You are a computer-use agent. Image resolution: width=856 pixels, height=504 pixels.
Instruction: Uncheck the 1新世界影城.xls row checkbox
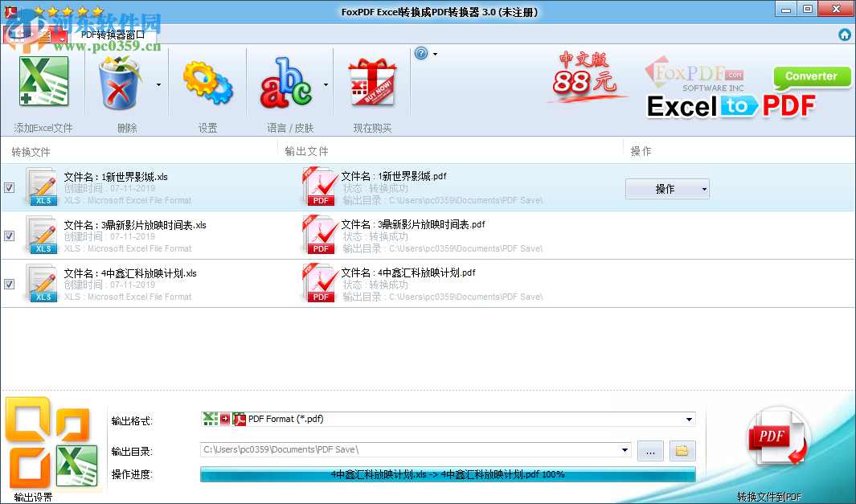[x=10, y=187]
